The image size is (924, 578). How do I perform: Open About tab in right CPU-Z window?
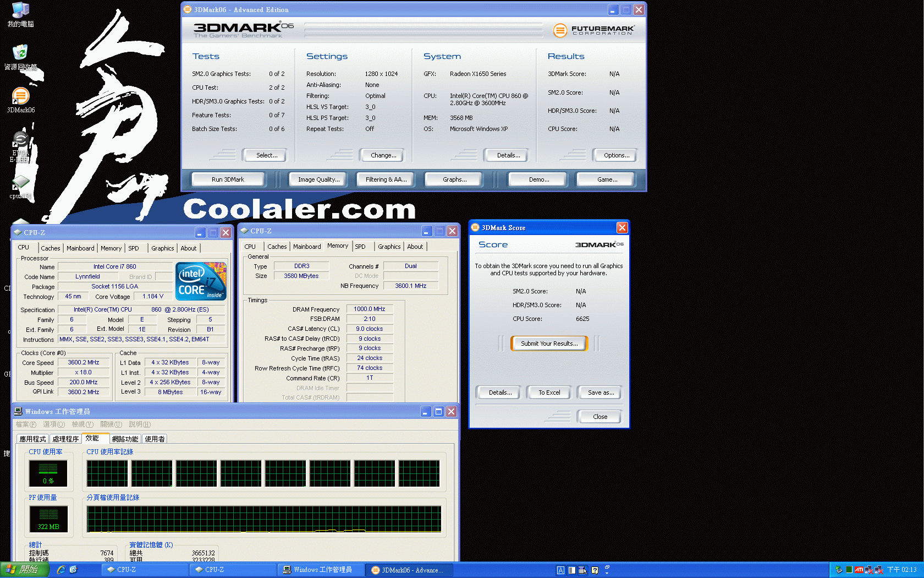[415, 247]
